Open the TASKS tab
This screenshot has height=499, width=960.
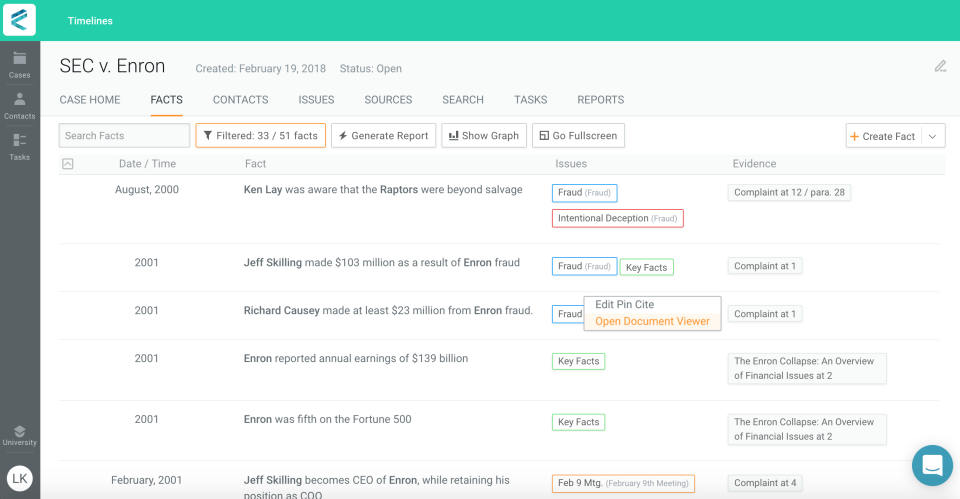coord(531,100)
